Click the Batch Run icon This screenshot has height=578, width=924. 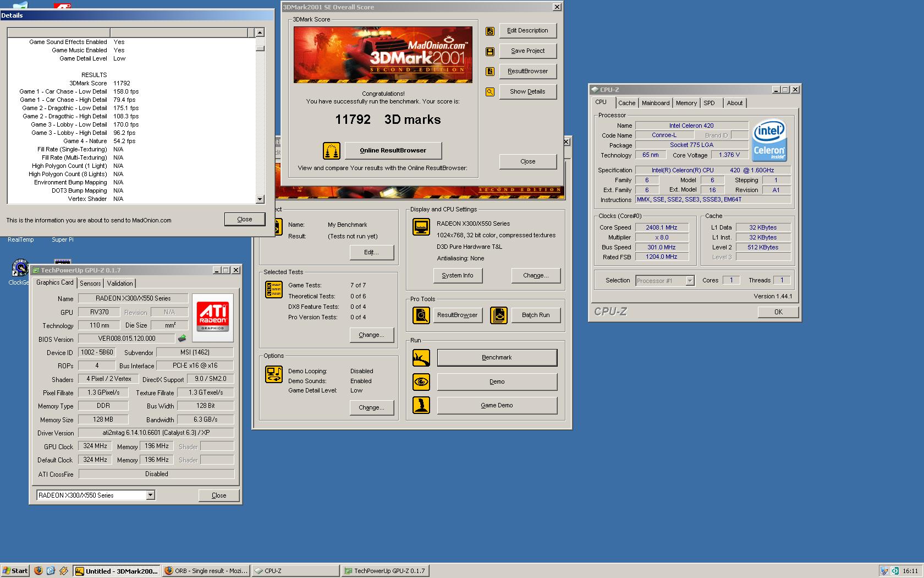(x=499, y=315)
